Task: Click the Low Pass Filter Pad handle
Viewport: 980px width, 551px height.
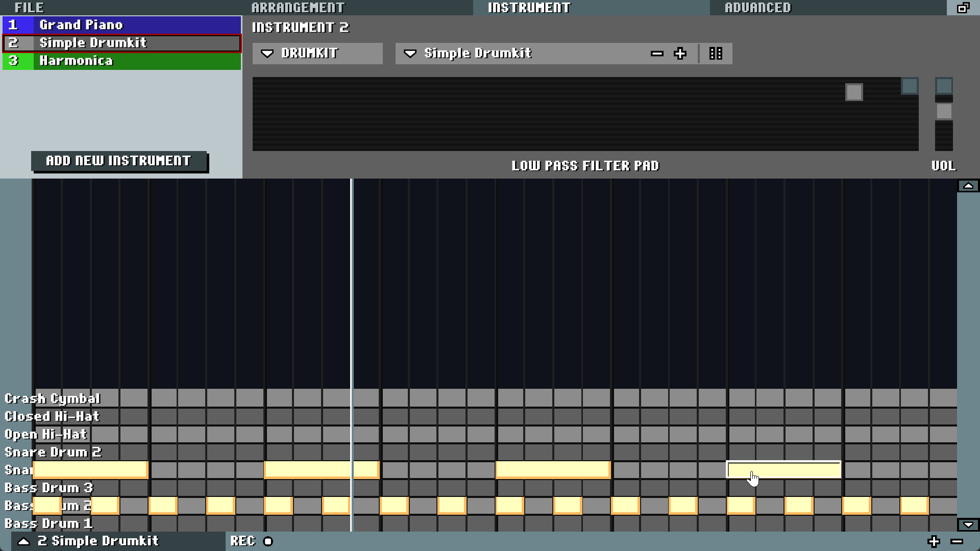Action: pyautogui.click(x=854, y=92)
